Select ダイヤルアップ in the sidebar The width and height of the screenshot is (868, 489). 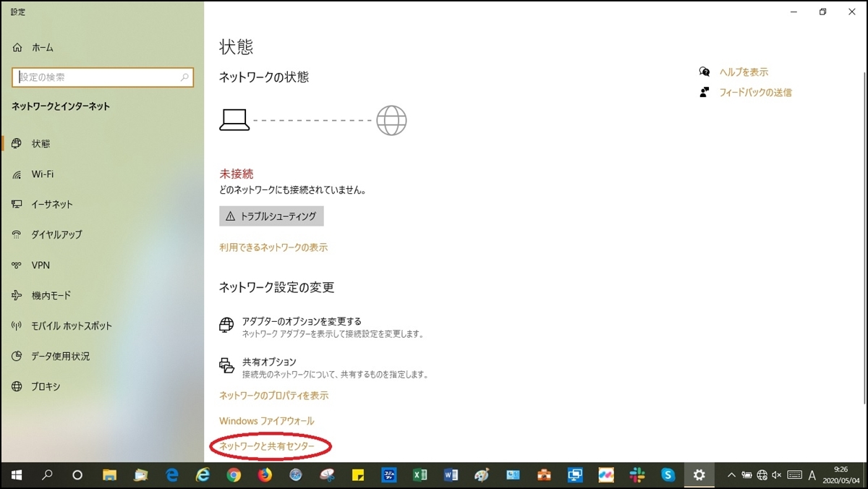click(59, 234)
